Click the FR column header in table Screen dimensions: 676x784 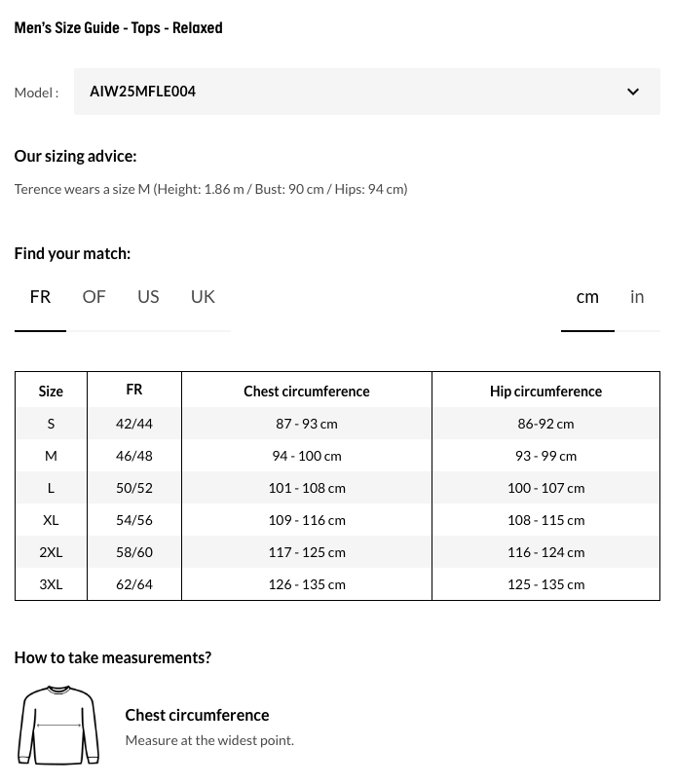(x=134, y=390)
